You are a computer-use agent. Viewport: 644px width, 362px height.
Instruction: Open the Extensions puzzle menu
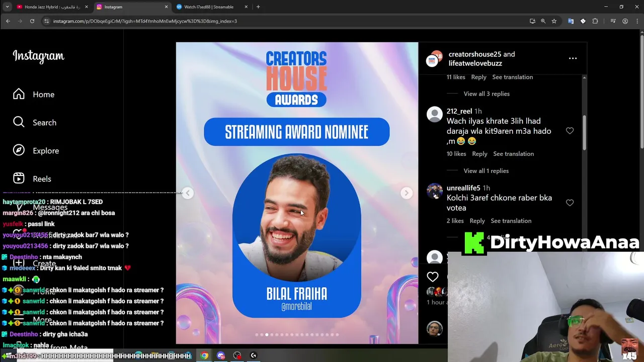(595, 21)
